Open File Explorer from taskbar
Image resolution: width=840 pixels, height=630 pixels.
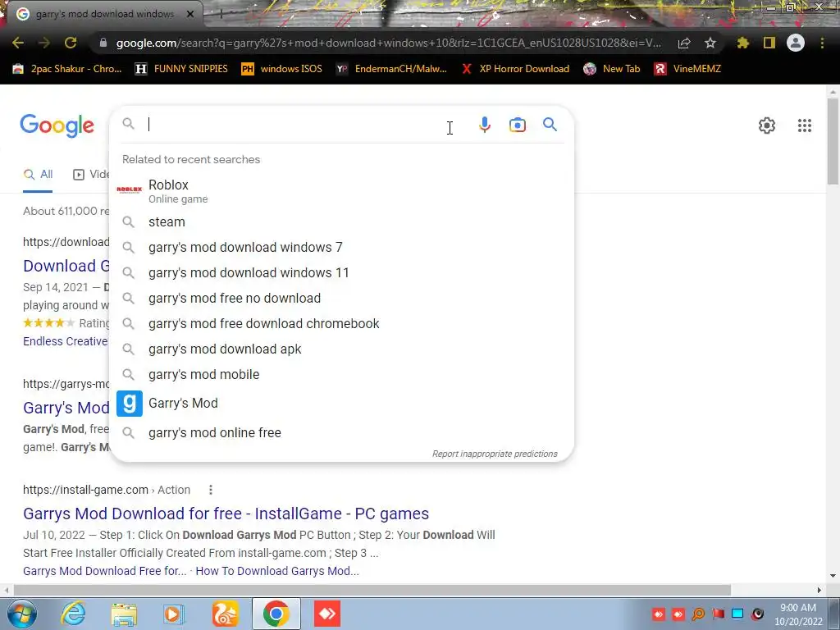tap(124, 614)
